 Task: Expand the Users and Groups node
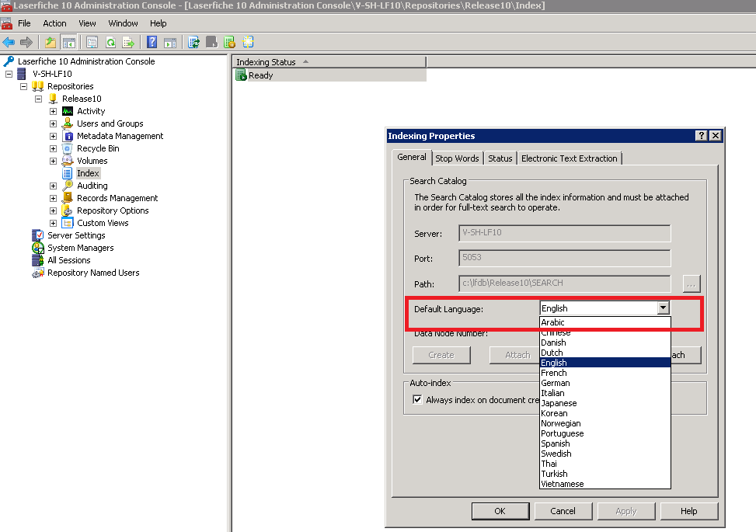point(53,123)
